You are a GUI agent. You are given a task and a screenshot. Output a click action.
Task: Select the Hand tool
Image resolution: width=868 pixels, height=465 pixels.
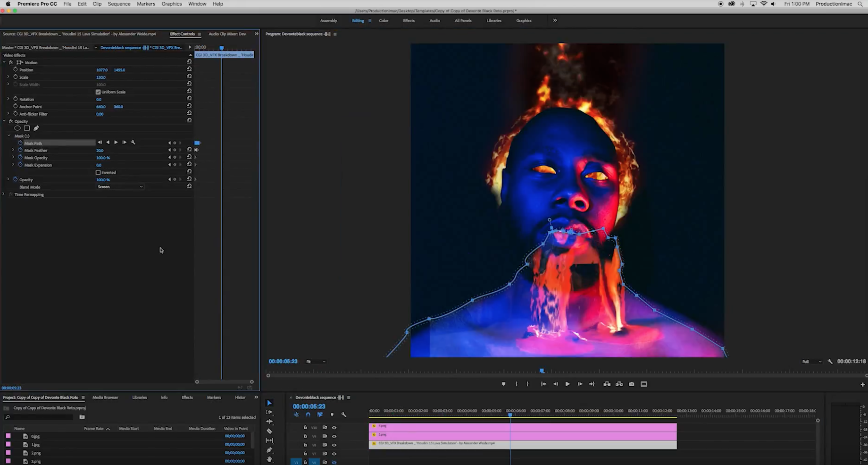(269, 459)
